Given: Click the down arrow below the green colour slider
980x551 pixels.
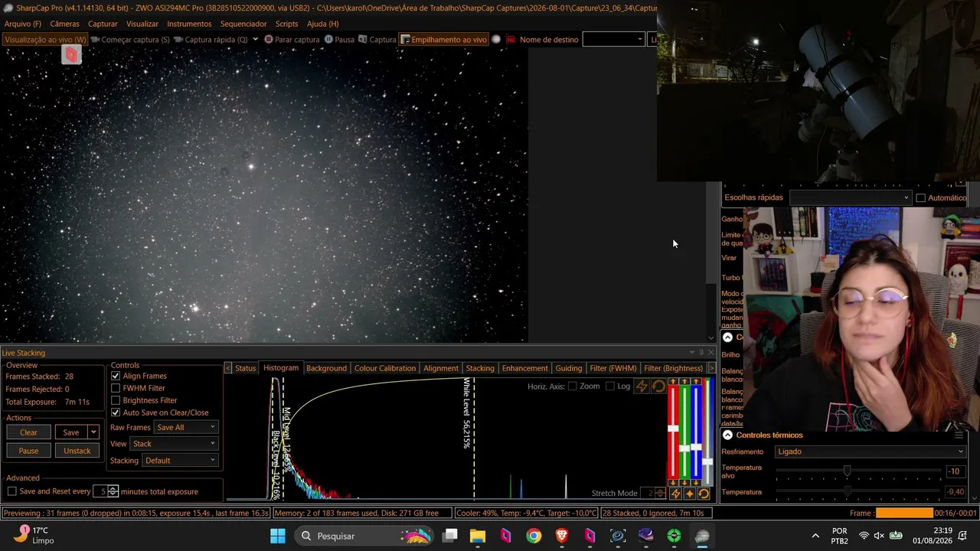Looking at the screenshot, I should point(684,483).
